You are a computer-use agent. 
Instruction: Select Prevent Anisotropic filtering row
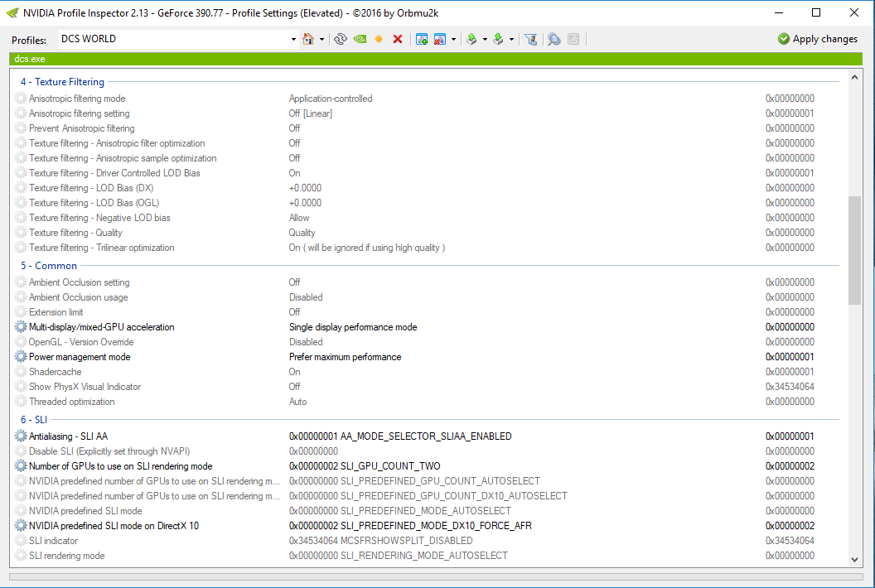(x=427, y=128)
